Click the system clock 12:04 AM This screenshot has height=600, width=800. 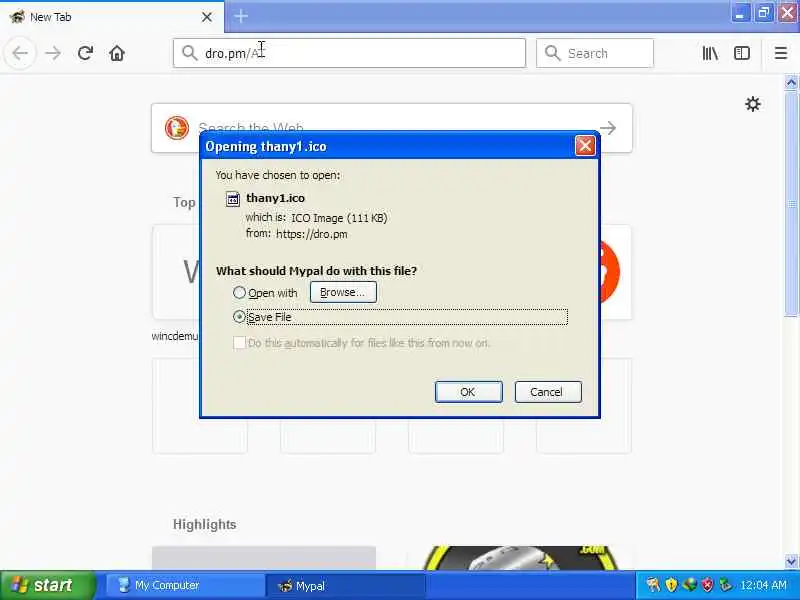763,585
